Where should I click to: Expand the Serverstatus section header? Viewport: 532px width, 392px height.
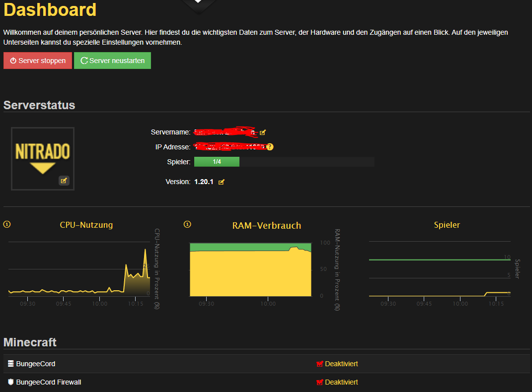click(39, 105)
